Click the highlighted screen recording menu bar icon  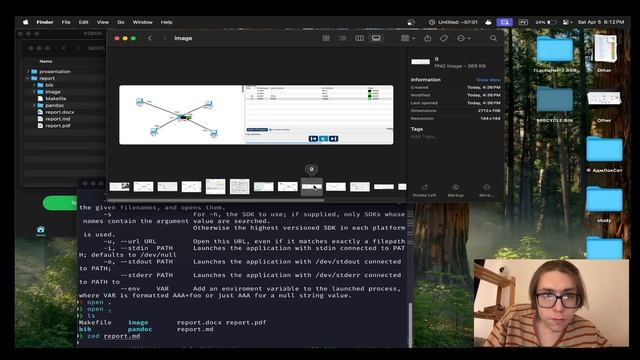point(504,22)
